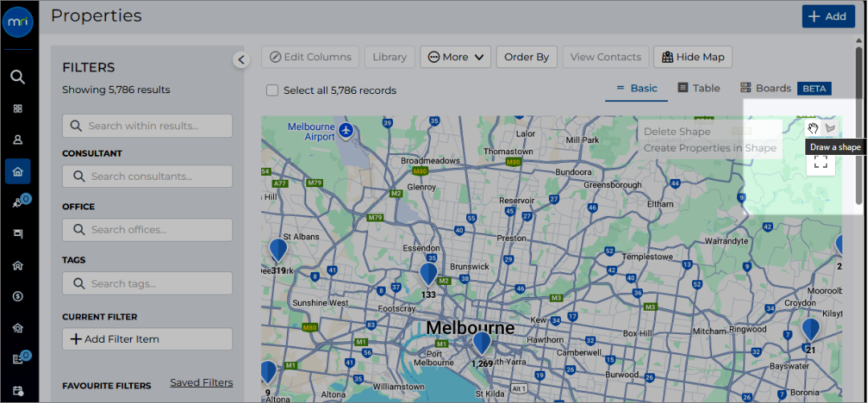Image resolution: width=868 pixels, height=403 pixels.
Task: Open the dollar sign icon in sidebar
Action: [18, 297]
